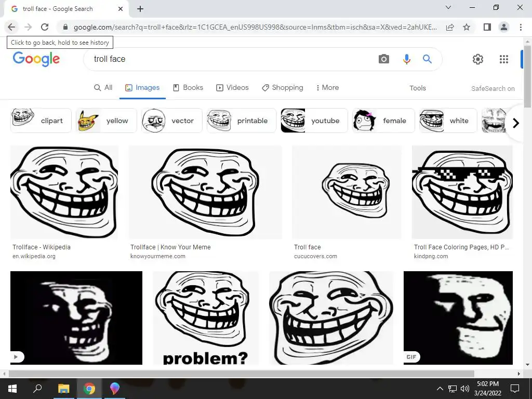Click the browser forward arrow
The width and height of the screenshot is (532, 399).
[x=28, y=27]
